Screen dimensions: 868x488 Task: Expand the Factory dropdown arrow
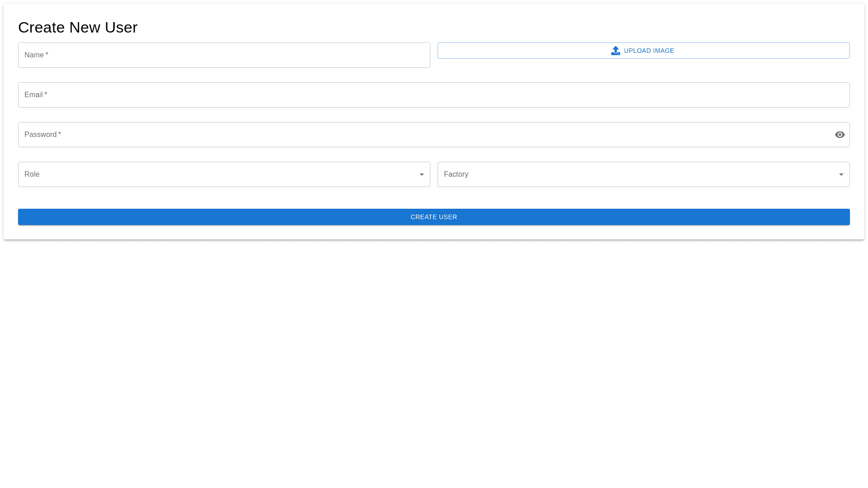point(841,174)
